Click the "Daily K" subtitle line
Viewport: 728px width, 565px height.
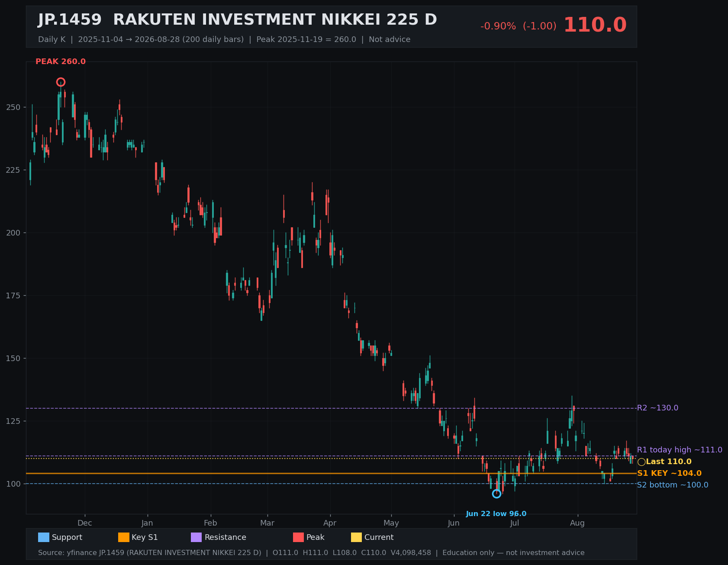(224, 39)
